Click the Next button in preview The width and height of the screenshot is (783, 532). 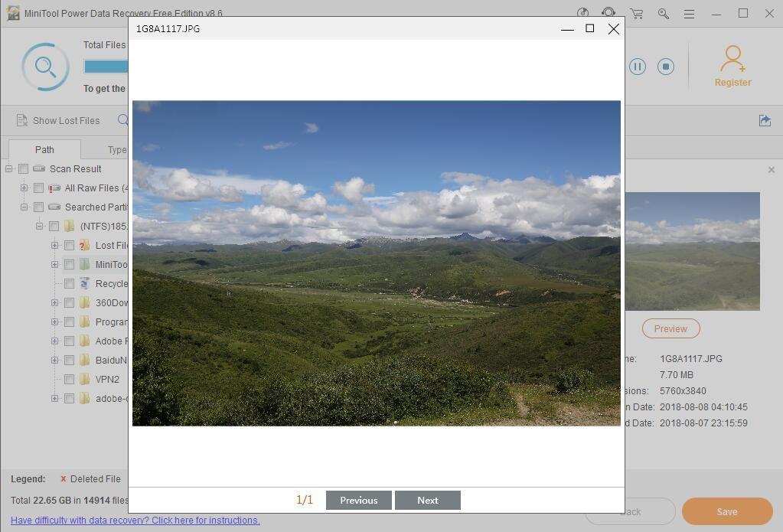427,501
